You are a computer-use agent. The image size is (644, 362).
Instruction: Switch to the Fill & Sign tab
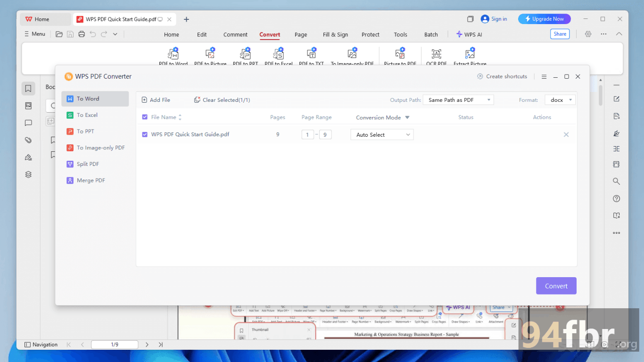pyautogui.click(x=335, y=34)
